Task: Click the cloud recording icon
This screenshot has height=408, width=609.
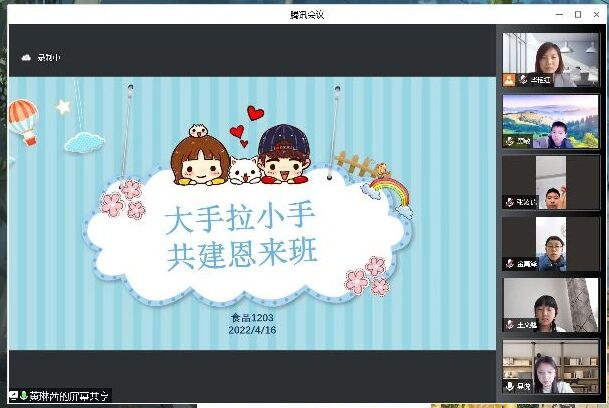Action: coord(26,58)
